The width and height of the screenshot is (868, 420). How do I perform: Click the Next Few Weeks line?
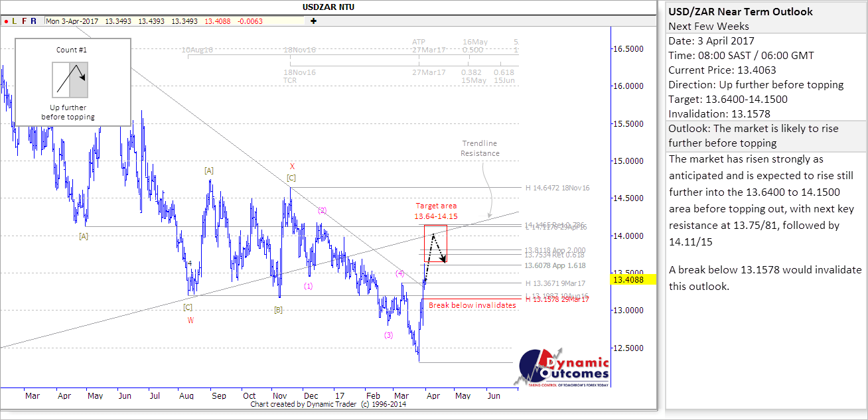(709, 27)
